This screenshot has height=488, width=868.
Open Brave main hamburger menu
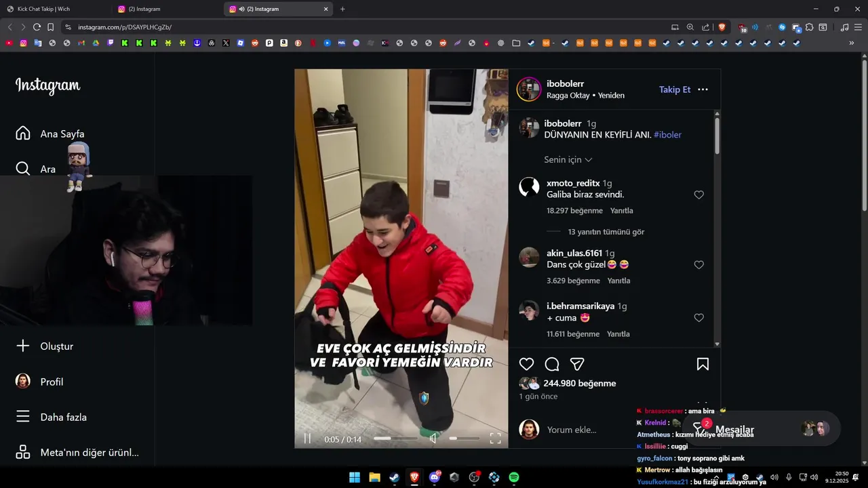click(x=858, y=27)
